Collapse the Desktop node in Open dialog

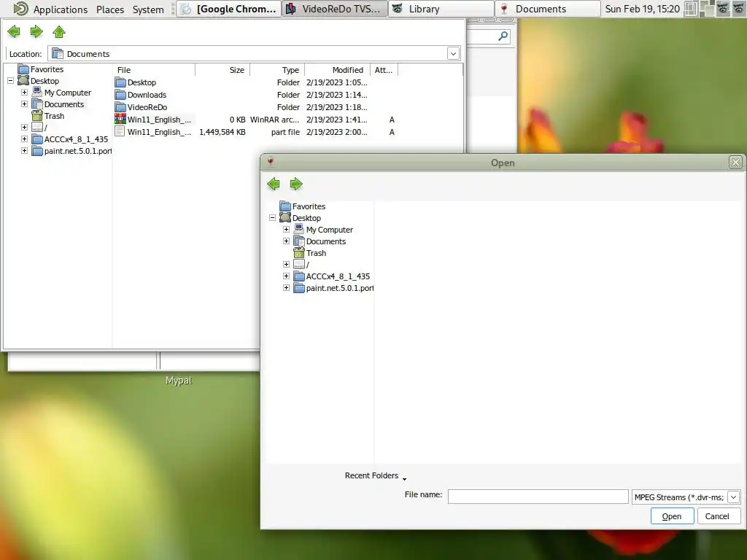[x=273, y=217]
